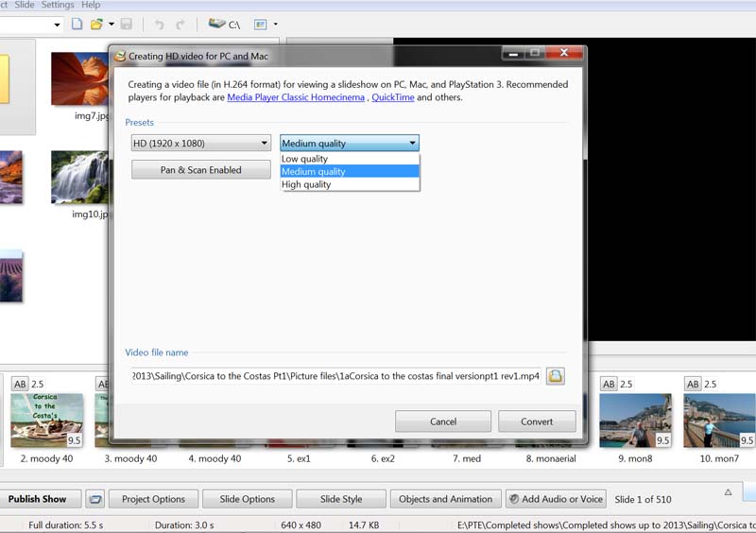The width and height of the screenshot is (756, 533).
Task: Click the Cancel button in the dialog
Action: pos(442,421)
